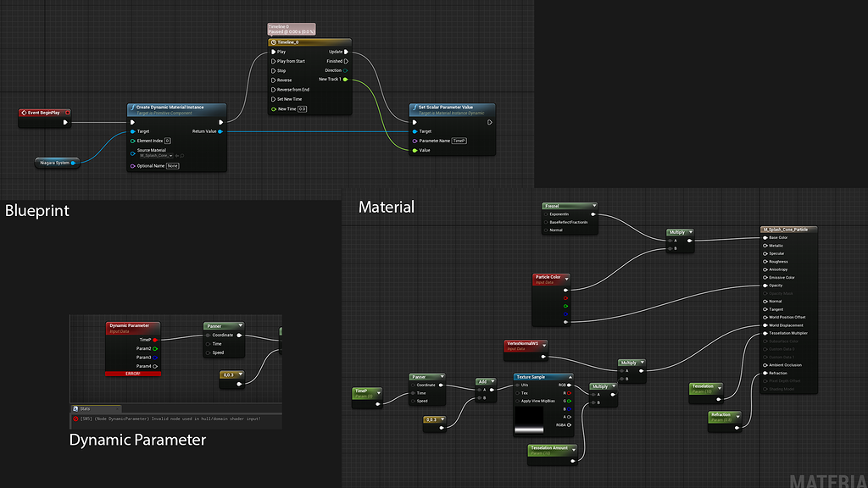Click the Parameter Name field containing TimeP
Viewport: 868px width, 488px height.
pyautogui.click(x=459, y=141)
